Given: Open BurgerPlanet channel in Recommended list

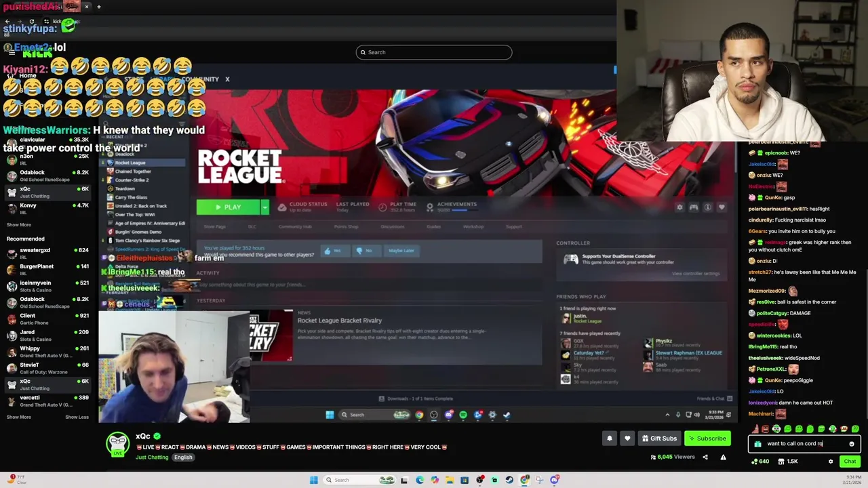Looking at the screenshot, I should pos(47,270).
